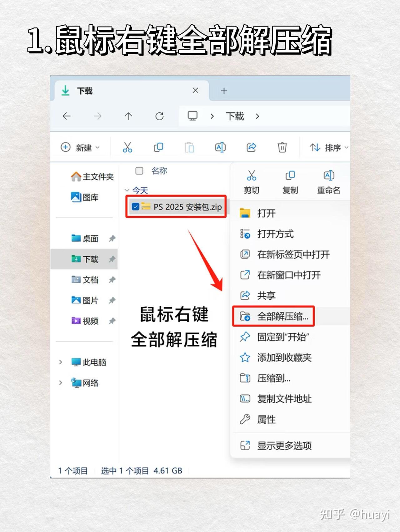The width and height of the screenshot is (400, 532).
Task: Collapse the 今天 group
Action: point(127,190)
